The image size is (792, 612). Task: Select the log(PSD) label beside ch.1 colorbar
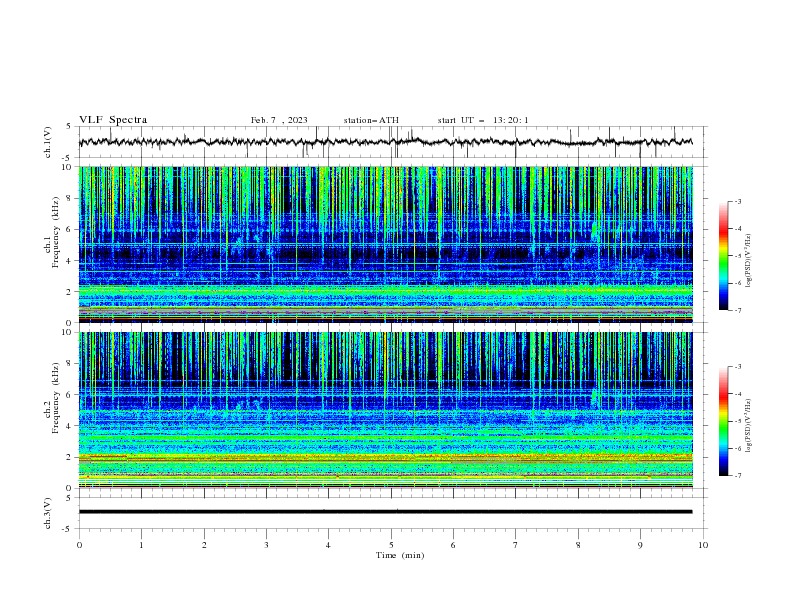tap(749, 261)
